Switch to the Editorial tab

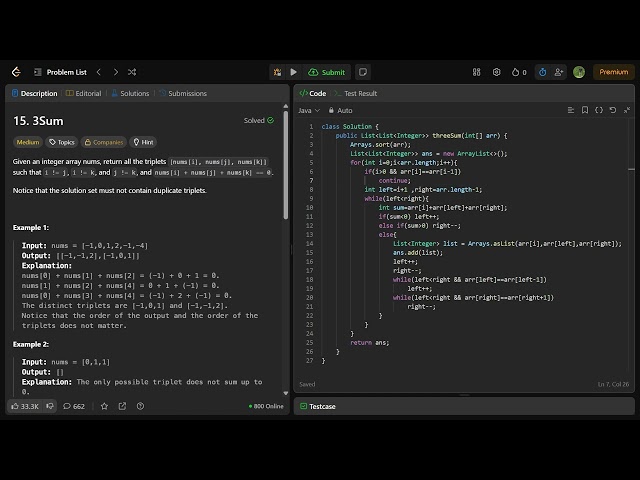pyautogui.click(x=84, y=93)
